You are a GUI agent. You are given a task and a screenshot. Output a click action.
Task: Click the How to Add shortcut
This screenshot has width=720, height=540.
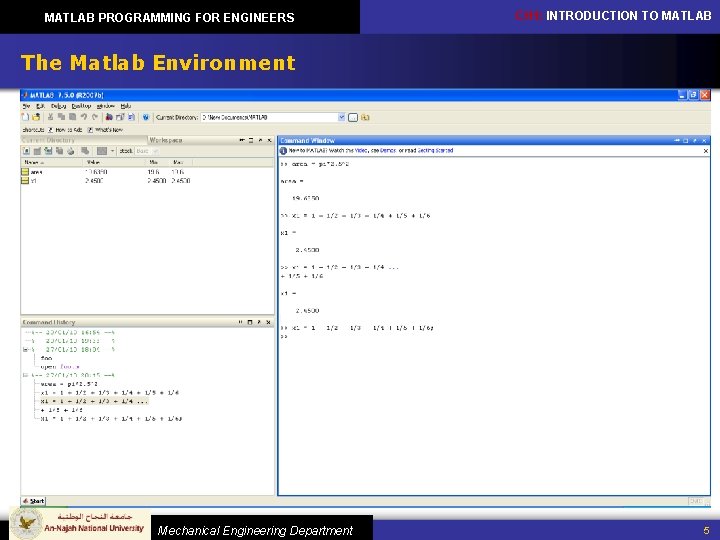65,130
